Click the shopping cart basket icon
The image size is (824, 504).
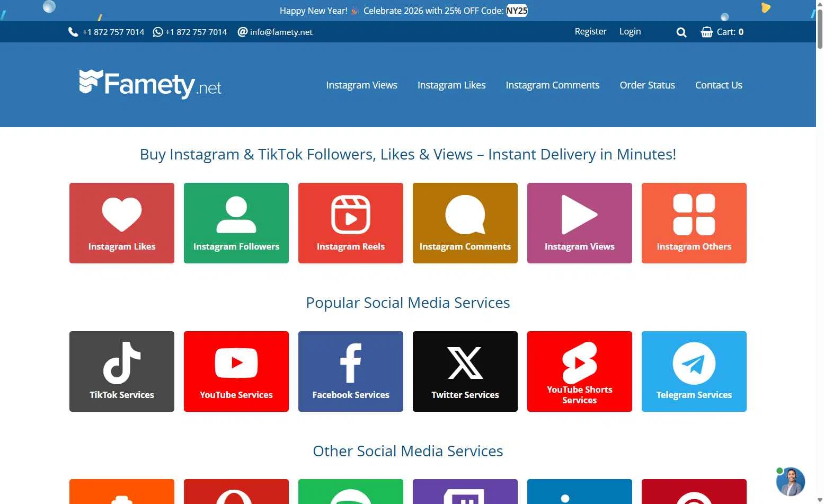click(707, 32)
